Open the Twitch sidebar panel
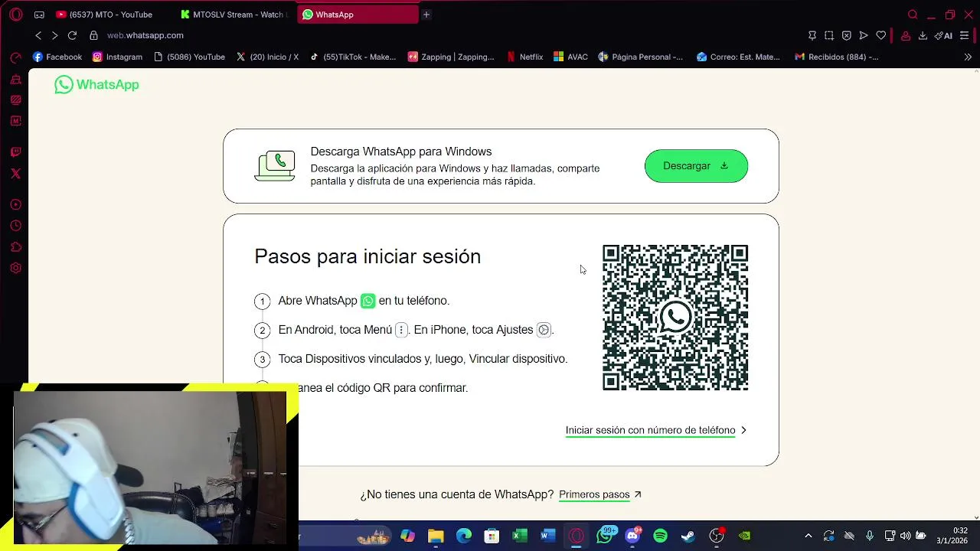980x551 pixels. pos(15,152)
